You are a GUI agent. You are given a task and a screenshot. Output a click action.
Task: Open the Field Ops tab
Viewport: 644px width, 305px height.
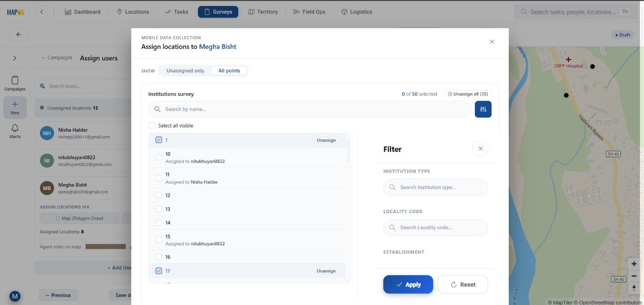click(x=309, y=12)
